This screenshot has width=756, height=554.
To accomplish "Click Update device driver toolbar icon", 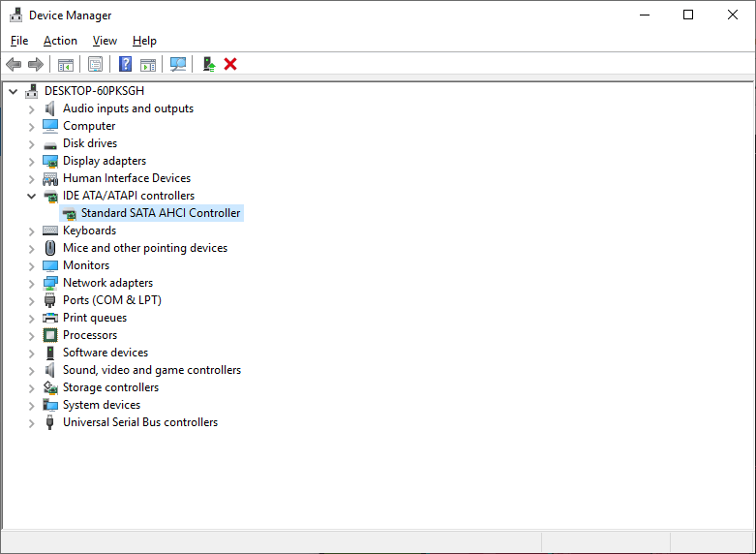I will 208,64.
